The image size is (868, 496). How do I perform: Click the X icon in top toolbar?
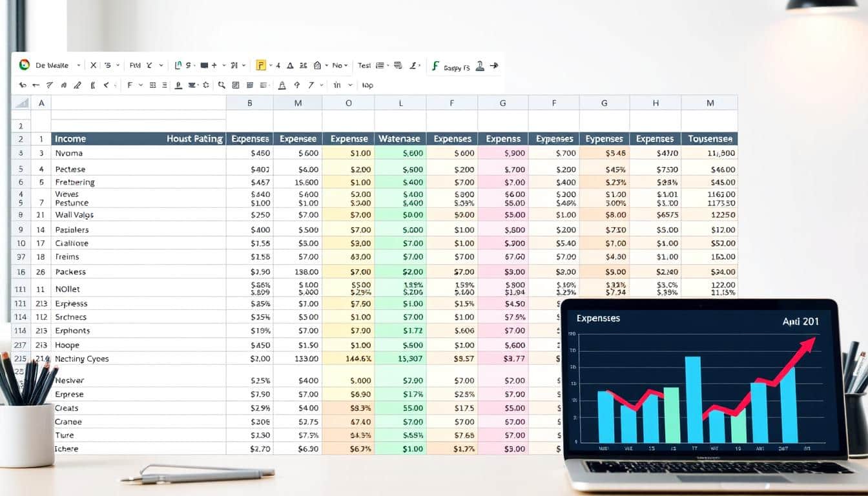point(93,65)
